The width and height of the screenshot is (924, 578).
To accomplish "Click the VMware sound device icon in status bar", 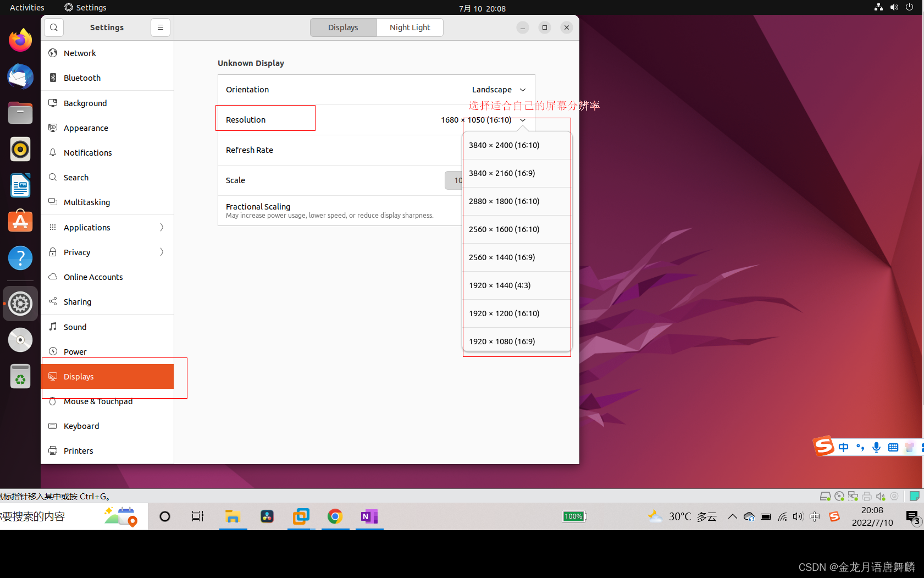I will 880,496.
